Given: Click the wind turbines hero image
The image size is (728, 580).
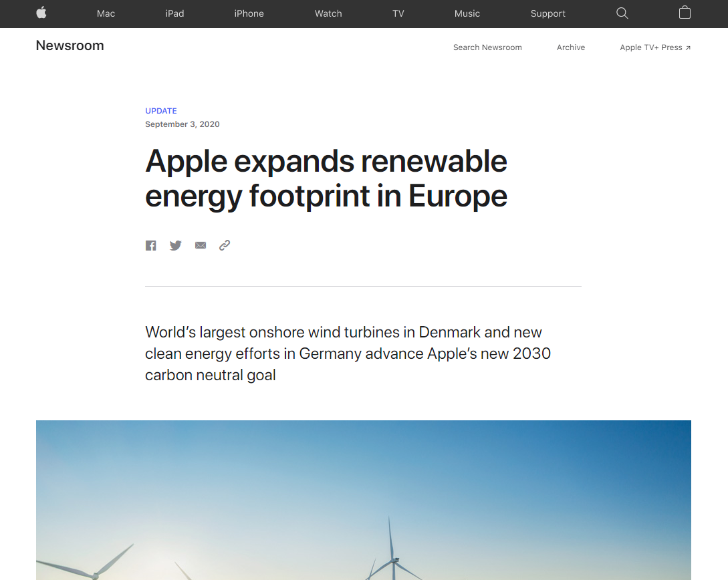Looking at the screenshot, I should 364,500.
